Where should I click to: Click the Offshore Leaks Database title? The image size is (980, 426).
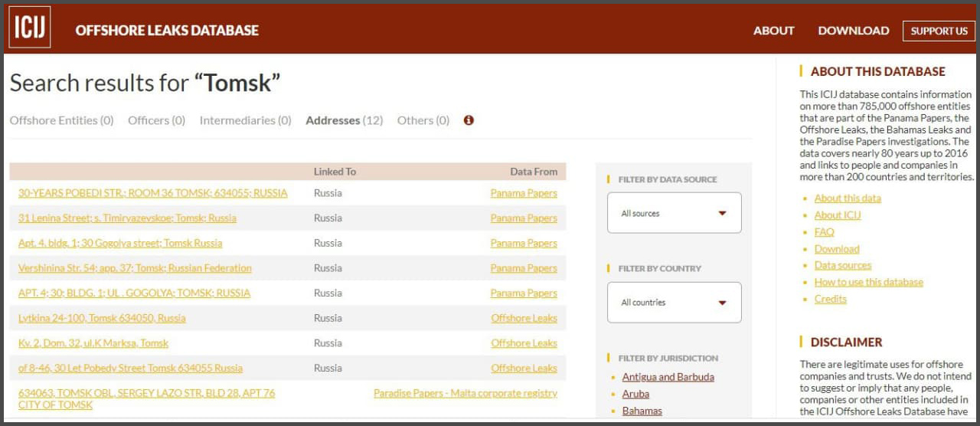click(x=167, y=31)
